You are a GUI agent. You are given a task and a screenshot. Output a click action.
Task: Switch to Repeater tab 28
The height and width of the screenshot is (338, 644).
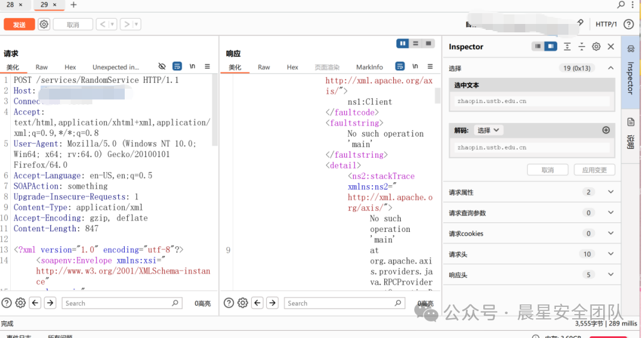(x=10, y=5)
